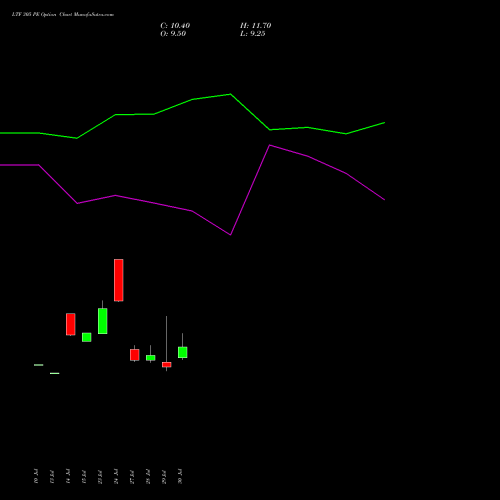This screenshot has height=500, width=500.
Task: Click the green indicator line at its highest peak
Action: [x=230, y=94]
